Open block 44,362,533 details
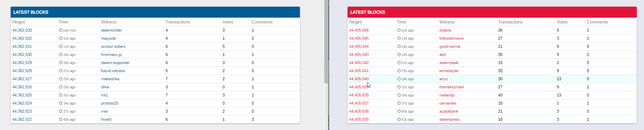644x130 pixels. (22, 30)
